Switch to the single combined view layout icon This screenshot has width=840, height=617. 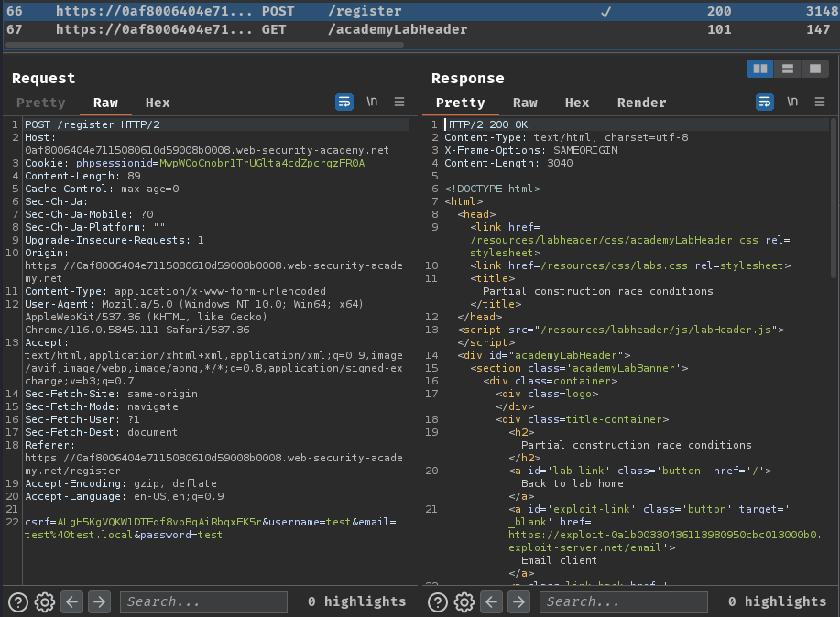[815, 69]
